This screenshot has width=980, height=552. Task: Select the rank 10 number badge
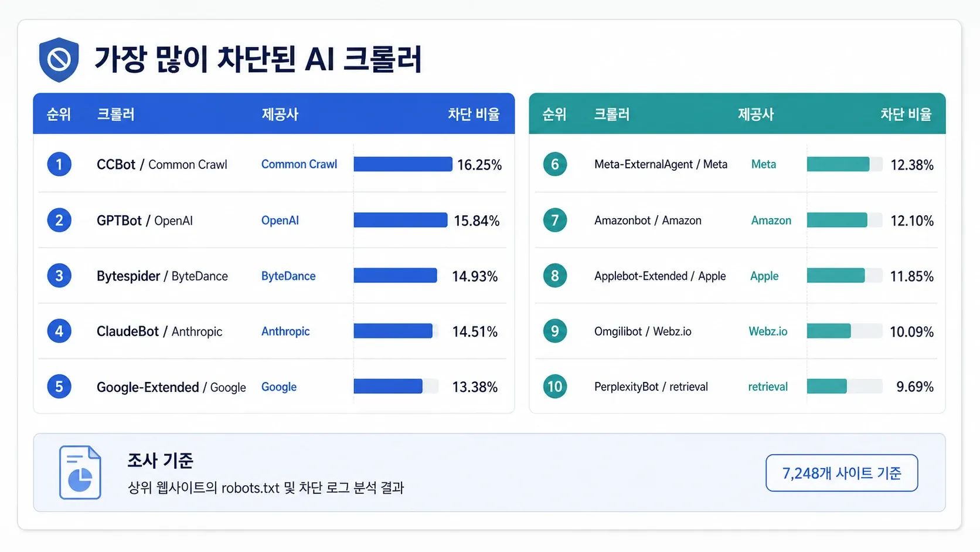[x=555, y=387]
